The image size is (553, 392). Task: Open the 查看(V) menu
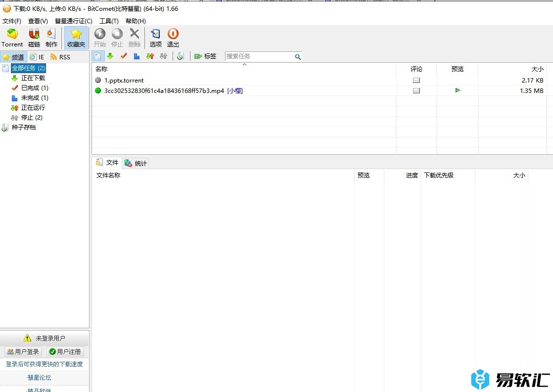coord(38,21)
